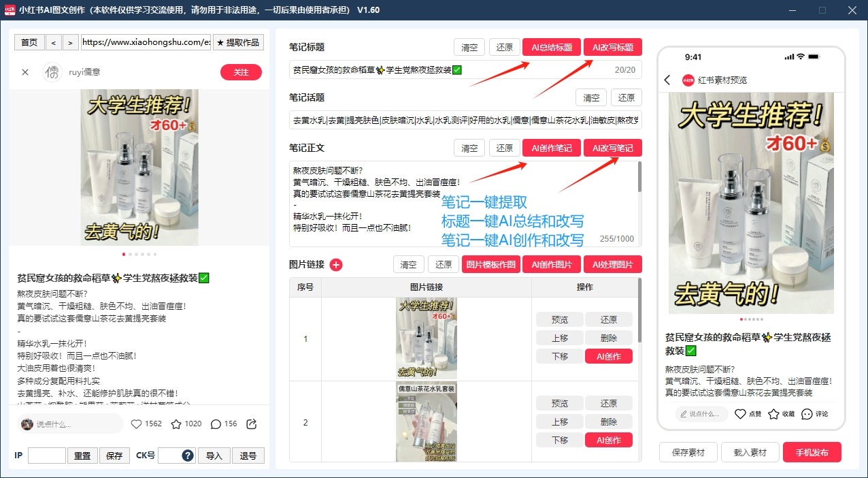The height and width of the screenshot is (478, 868).
Task: Tap the 收藏 star in phone preview
Action: pos(773,414)
